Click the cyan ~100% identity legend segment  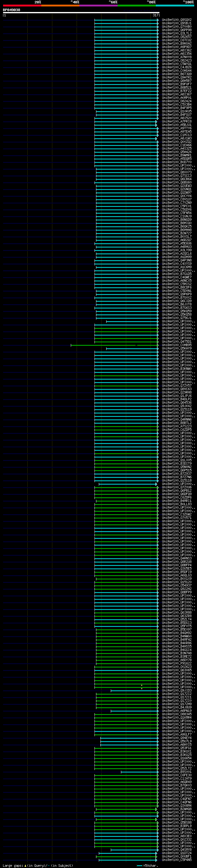(175, 6)
